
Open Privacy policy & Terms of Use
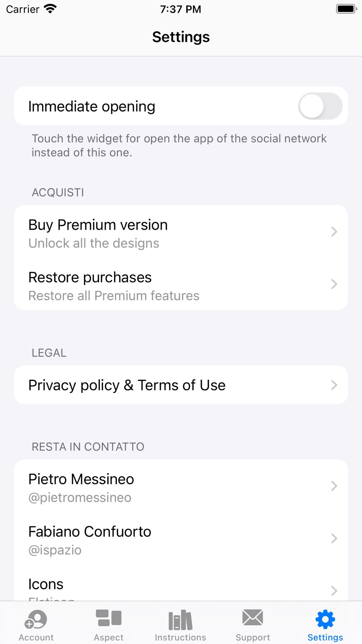pyautogui.click(x=127, y=385)
